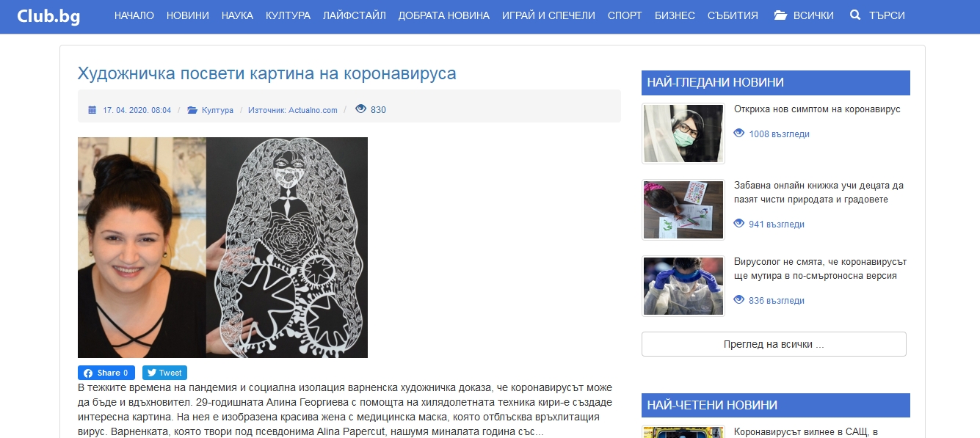This screenshot has height=438, width=980.
Task: Click the Club.bg site logo
Action: 48,15
